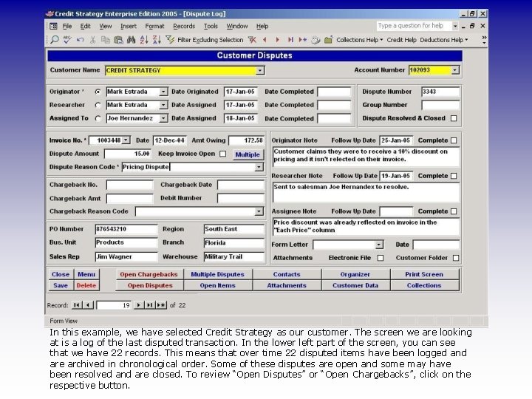Viewport: 532px width, 399px height.
Task: Click the Open Disputes button
Action: tap(150, 285)
